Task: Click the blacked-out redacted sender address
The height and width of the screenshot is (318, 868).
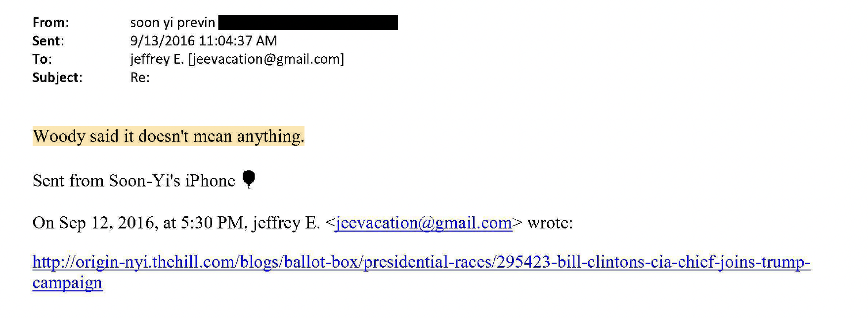Action: tap(307, 23)
